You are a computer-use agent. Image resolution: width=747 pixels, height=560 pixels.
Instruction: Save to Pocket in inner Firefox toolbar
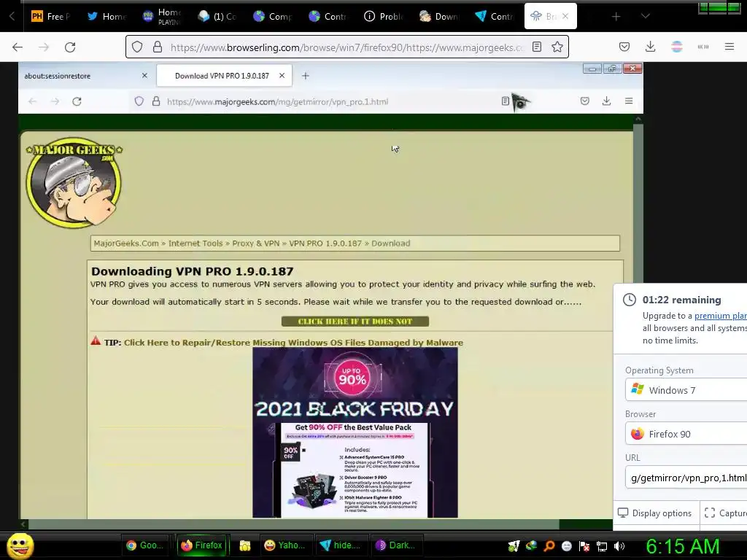click(x=585, y=101)
